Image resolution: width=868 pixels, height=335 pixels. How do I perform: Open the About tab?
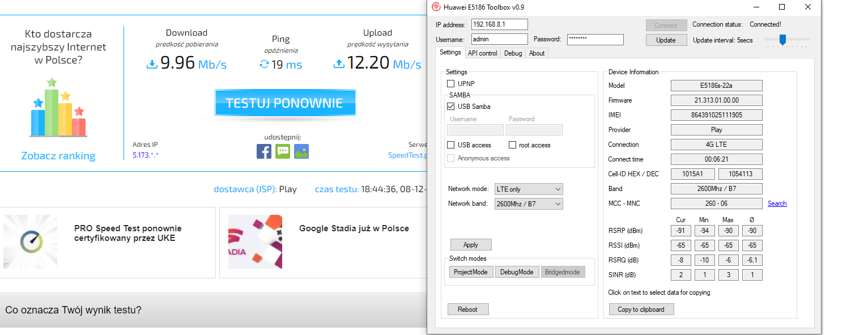(x=537, y=53)
